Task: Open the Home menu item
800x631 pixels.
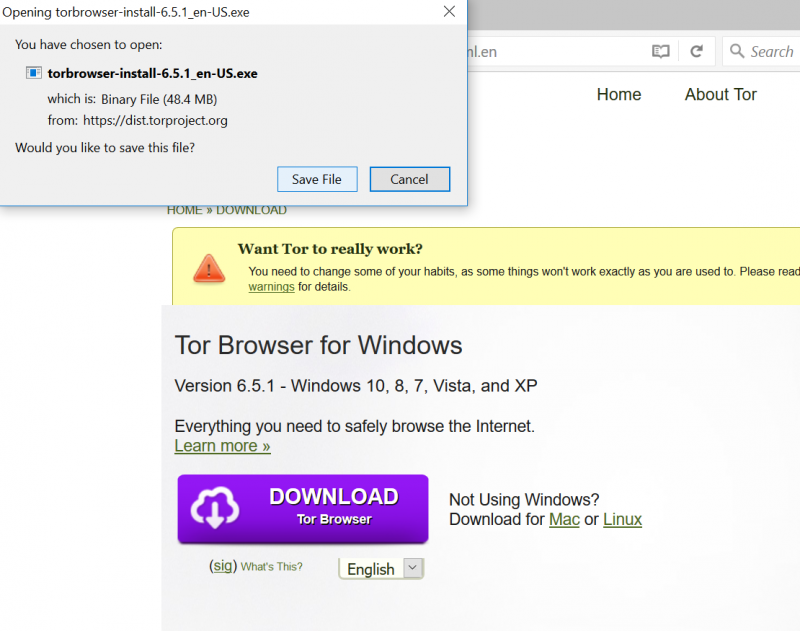Action: pos(619,94)
